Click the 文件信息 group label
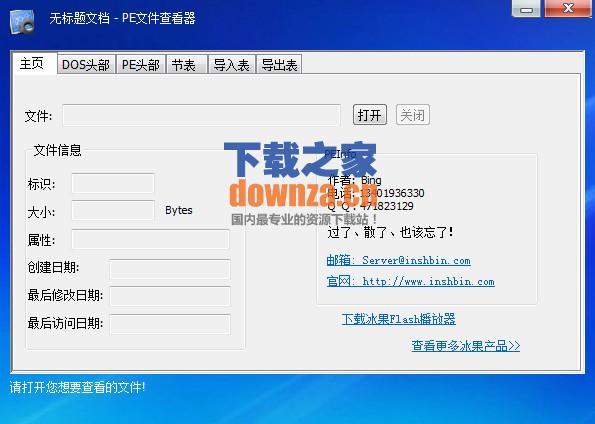595x424 pixels. (57, 150)
